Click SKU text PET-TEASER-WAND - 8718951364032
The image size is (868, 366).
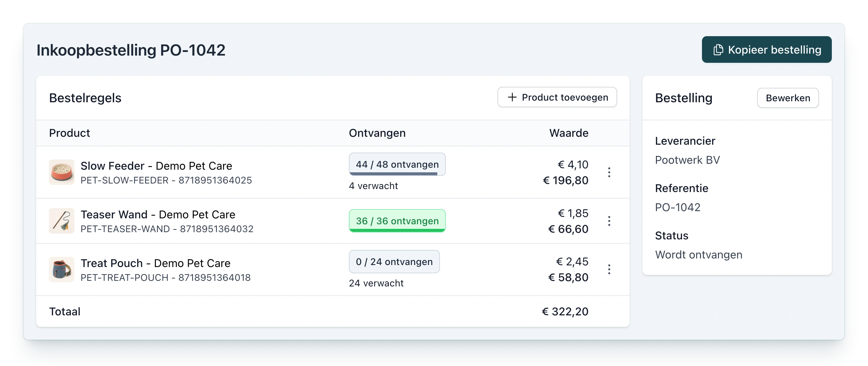[167, 229]
